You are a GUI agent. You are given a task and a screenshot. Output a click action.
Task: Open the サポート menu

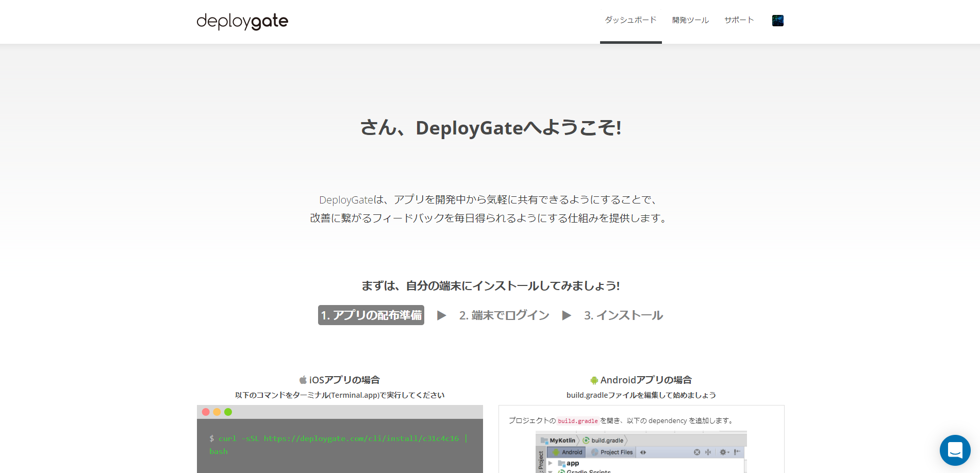pos(739,20)
